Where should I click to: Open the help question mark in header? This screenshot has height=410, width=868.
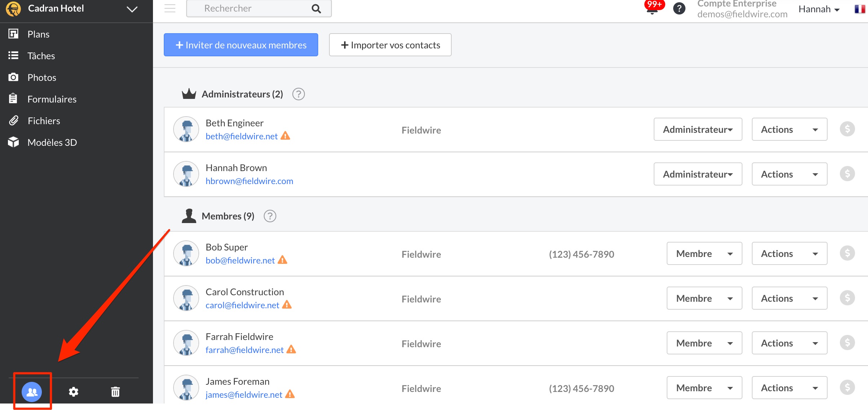(679, 8)
